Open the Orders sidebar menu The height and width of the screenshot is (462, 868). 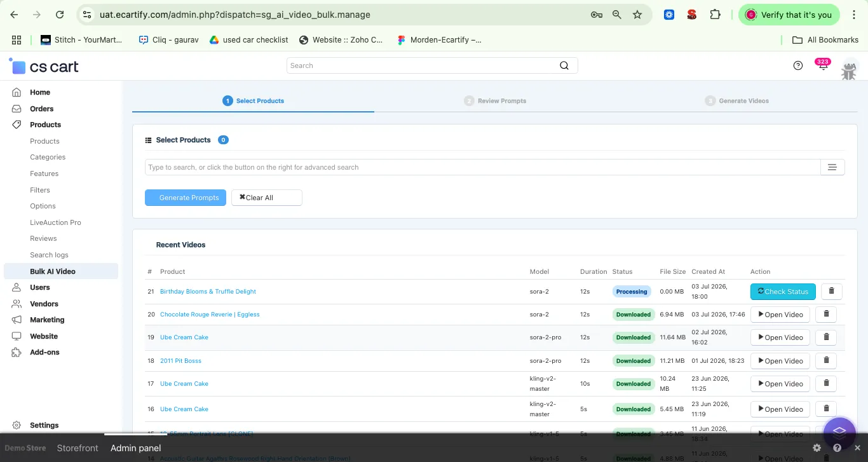[x=41, y=109]
